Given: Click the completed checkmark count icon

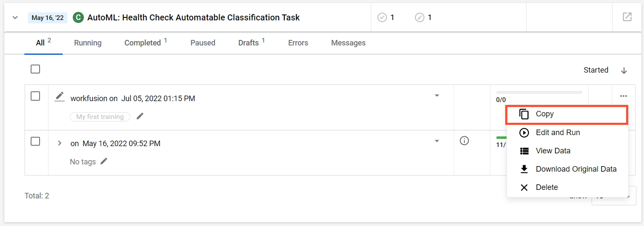Looking at the screenshot, I should (382, 17).
